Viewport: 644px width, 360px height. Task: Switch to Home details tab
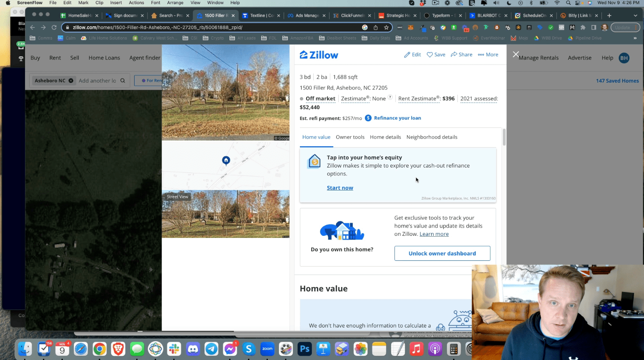pyautogui.click(x=385, y=137)
